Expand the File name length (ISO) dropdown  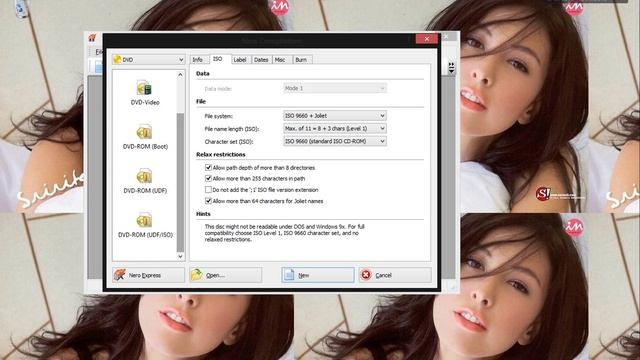(335, 128)
